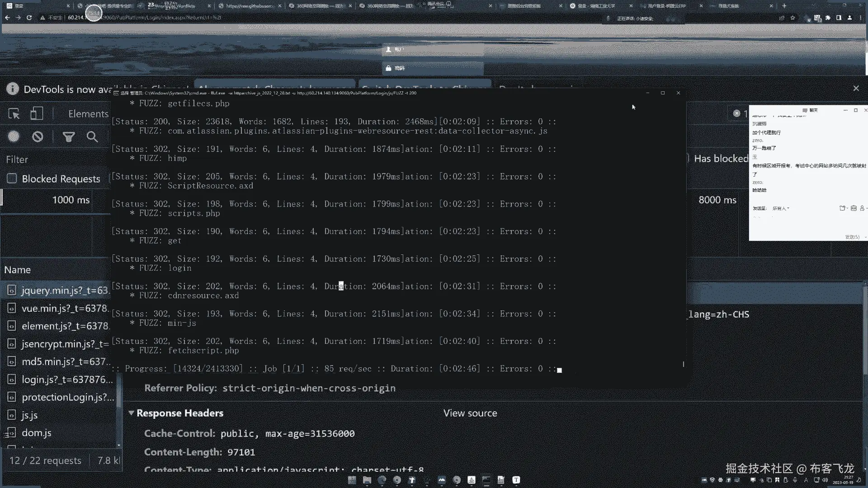This screenshot has width=868, height=488.
Task: Bookmark this page with star icon
Action: click(793, 18)
